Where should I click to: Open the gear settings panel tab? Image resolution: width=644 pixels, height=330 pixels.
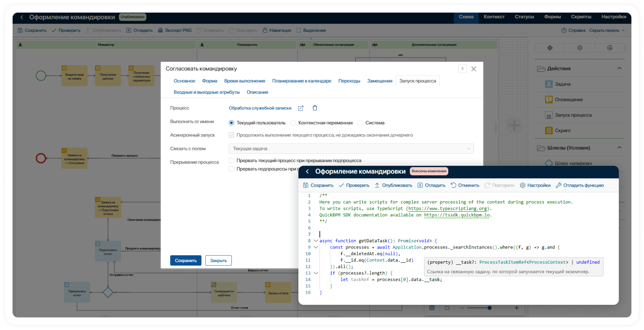[579, 48]
